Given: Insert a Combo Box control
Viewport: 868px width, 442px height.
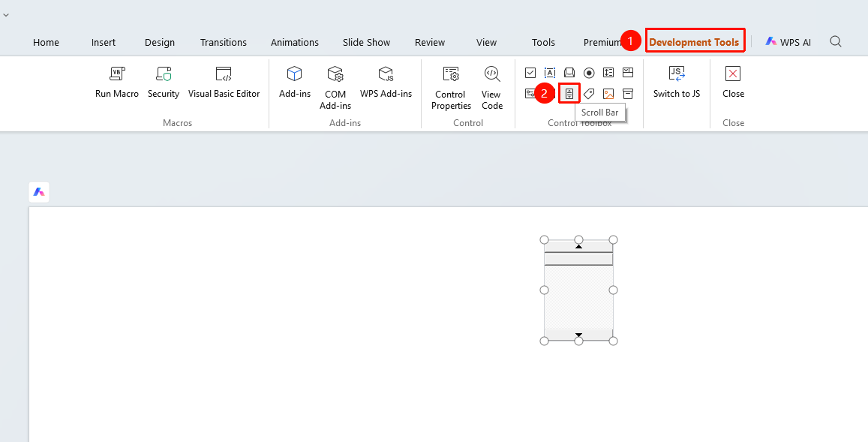Looking at the screenshot, I should click(628, 73).
